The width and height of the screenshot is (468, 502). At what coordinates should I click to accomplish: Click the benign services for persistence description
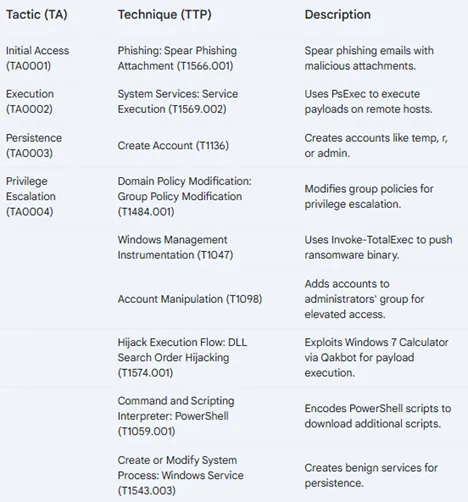click(371, 475)
